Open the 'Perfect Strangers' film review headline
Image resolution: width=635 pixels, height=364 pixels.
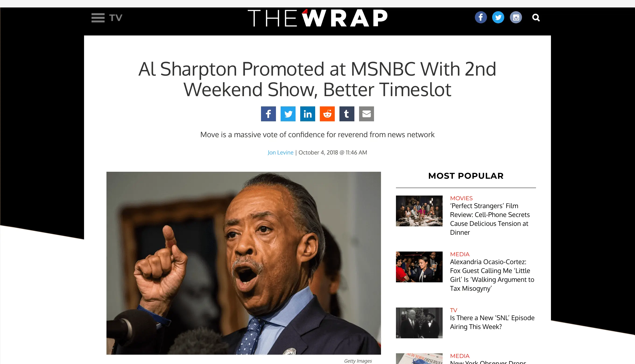tap(490, 219)
